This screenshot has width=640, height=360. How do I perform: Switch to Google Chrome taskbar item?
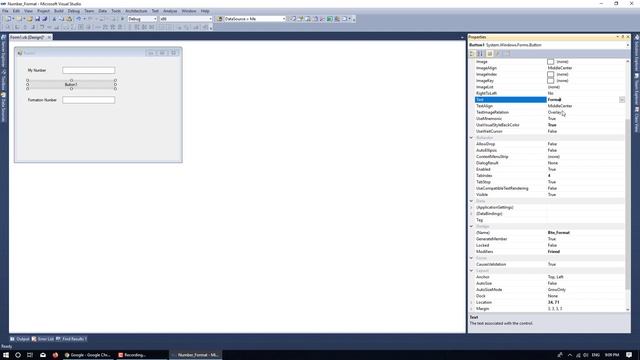tap(88, 355)
